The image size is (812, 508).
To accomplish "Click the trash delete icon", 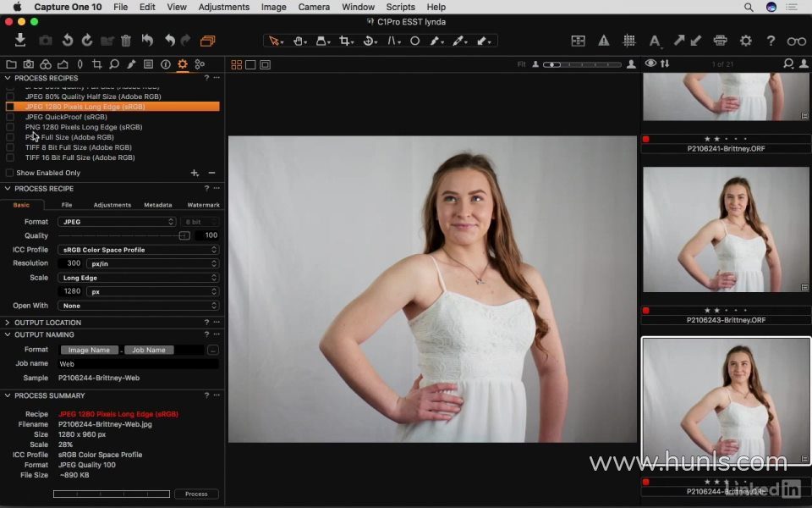I will [126, 41].
